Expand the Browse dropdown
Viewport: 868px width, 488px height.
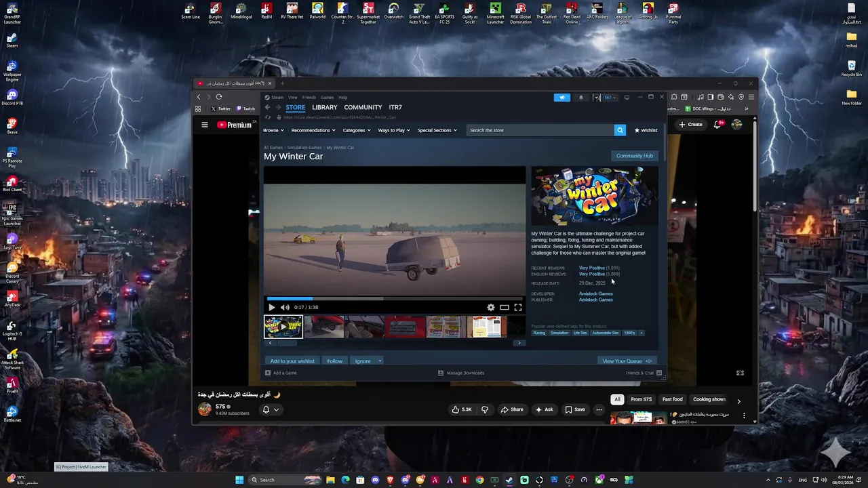[x=273, y=130]
